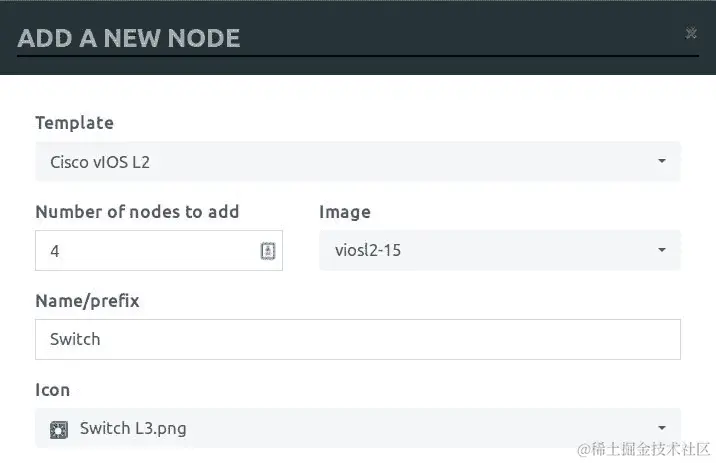Click the Number of nodes to add label
The image size is (716, 463).
pyautogui.click(x=137, y=212)
